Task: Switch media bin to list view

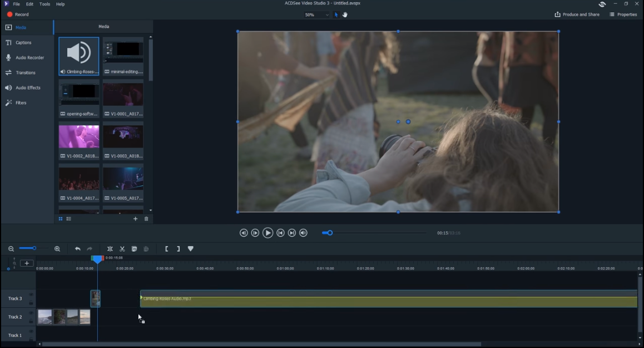Action: click(69, 219)
